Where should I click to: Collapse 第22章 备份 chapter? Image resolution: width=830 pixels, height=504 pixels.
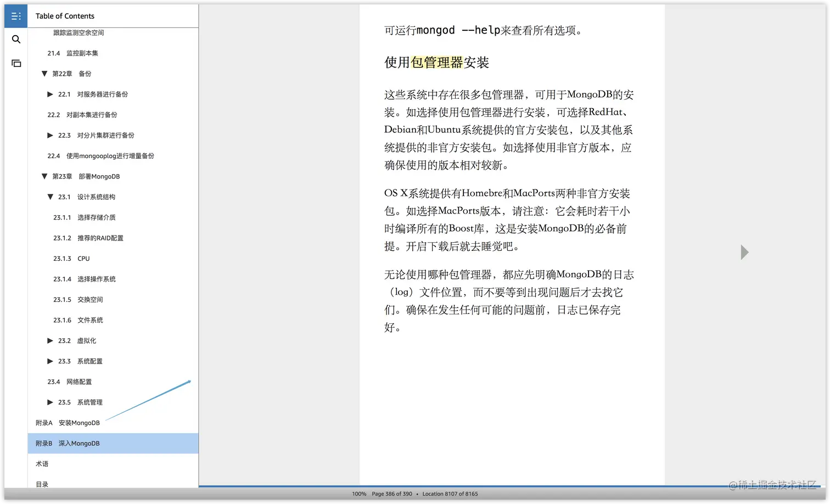click(x=44, y=74)
